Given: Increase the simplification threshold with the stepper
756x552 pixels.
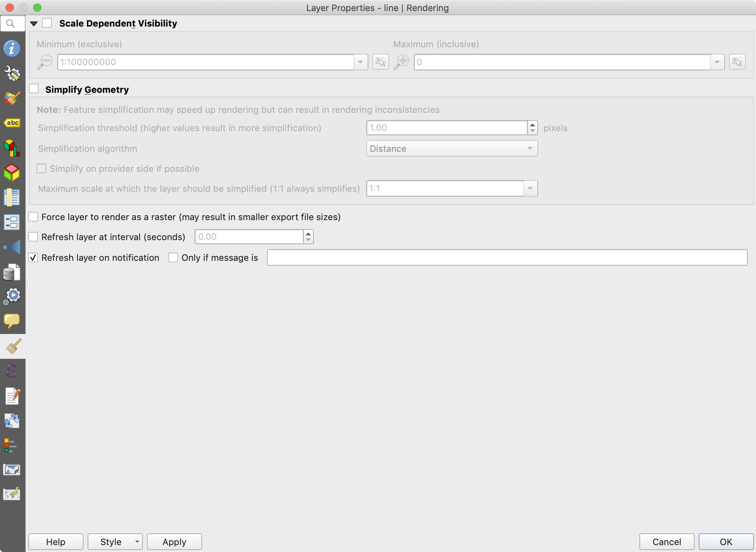Looking at the screenshot, I should tap(532, 125).
